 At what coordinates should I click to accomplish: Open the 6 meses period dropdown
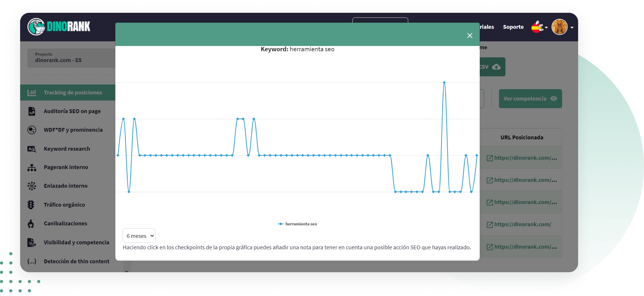[x=139, y=235]
